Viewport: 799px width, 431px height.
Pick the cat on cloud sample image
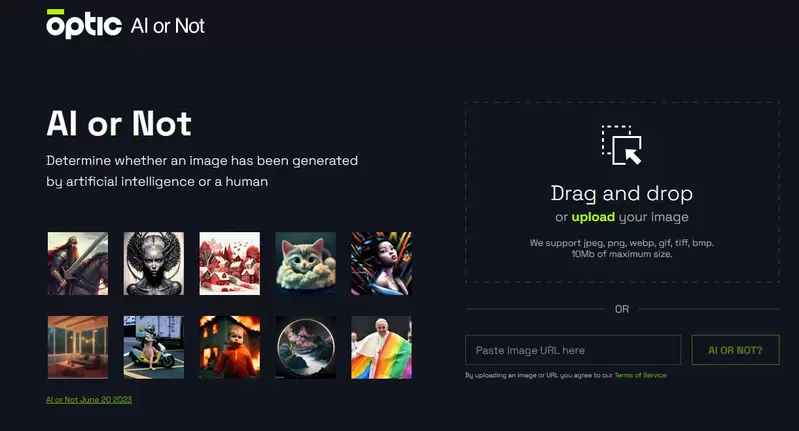(306, 263)
